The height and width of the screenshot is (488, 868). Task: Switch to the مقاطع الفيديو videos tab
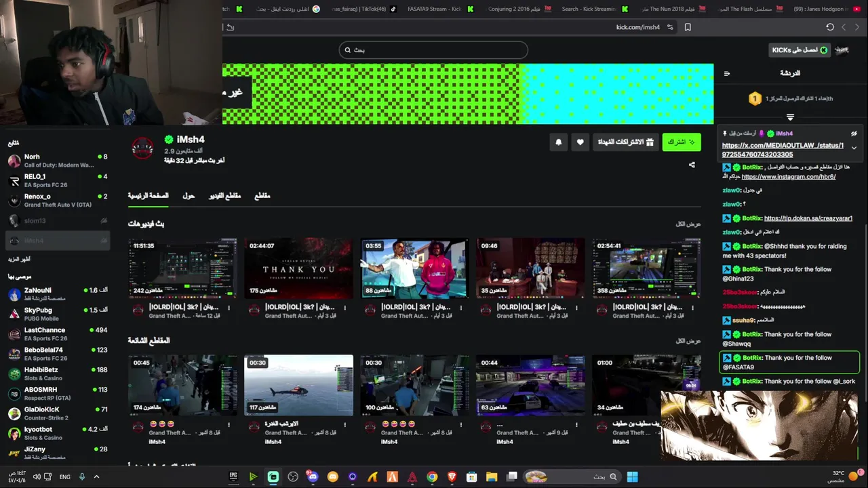tap(224, 196)
